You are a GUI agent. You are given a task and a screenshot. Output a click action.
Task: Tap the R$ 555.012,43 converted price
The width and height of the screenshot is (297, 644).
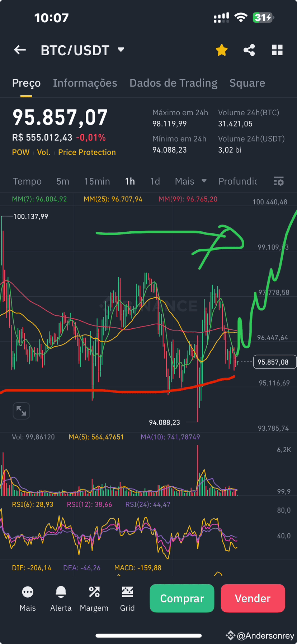[42, 138]
